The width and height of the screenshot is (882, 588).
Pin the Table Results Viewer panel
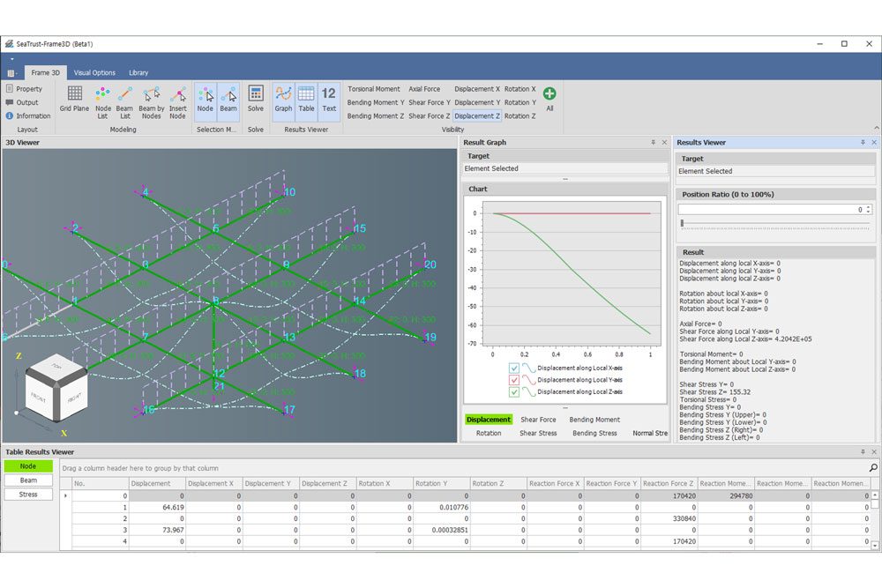863,451
